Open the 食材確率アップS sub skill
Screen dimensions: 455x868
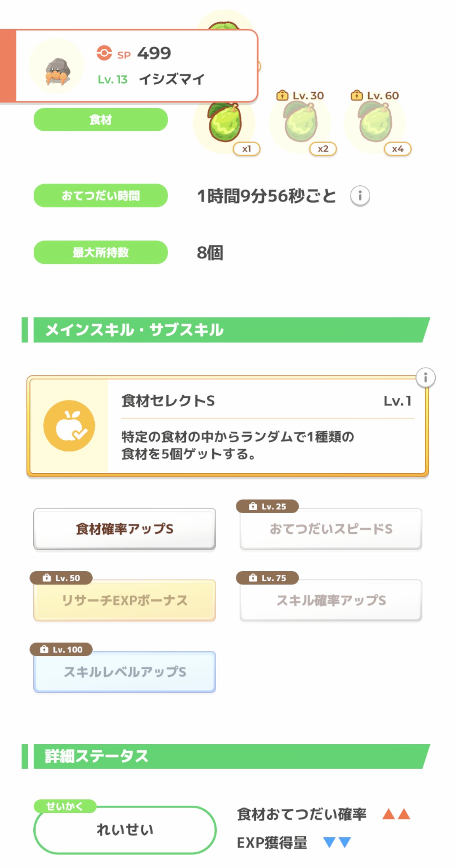coord(125,529)
